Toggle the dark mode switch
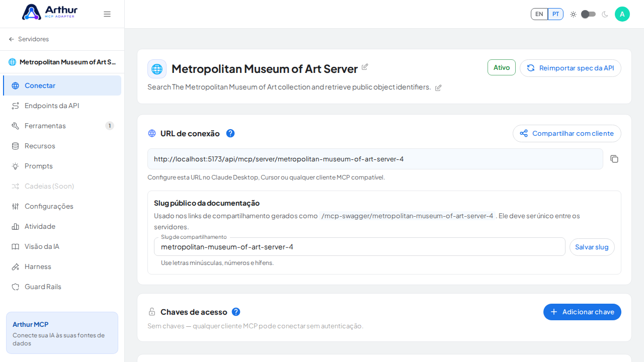 (588, 14)
